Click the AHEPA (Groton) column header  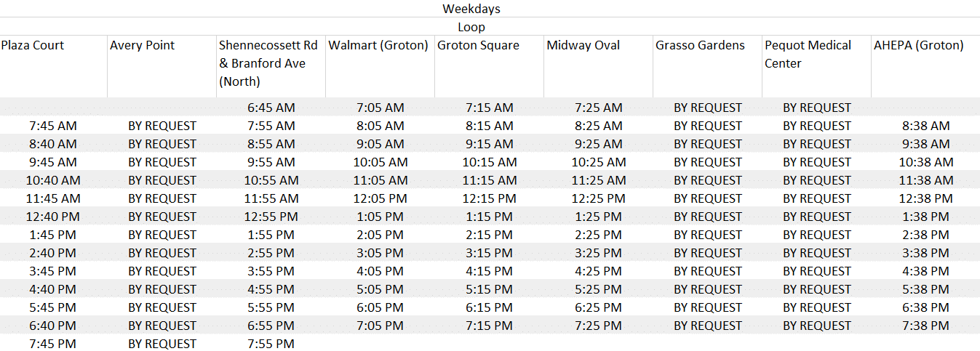pyautogui.click(x=918, y=45)
